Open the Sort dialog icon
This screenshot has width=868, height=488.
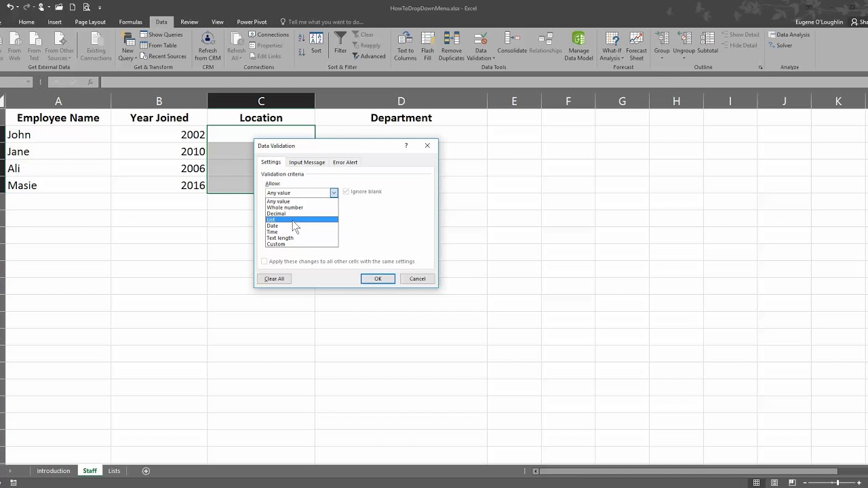coord(316,43)
